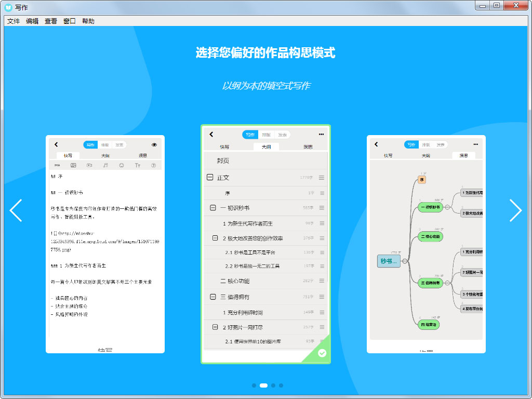Open the 窗口 menu
This screenshot has width=532, height=399.
70,21
